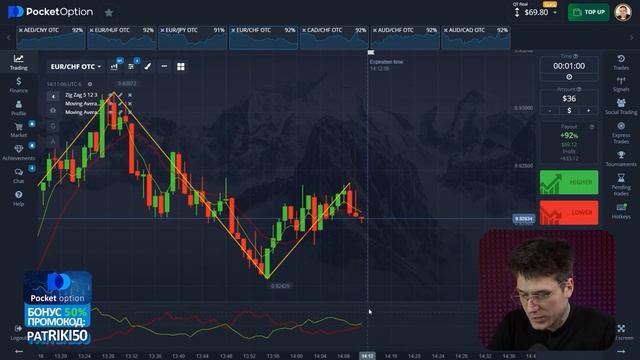640x360 pixels.
Task: Open the user avatar menu
Action: [x=623, y=12]
